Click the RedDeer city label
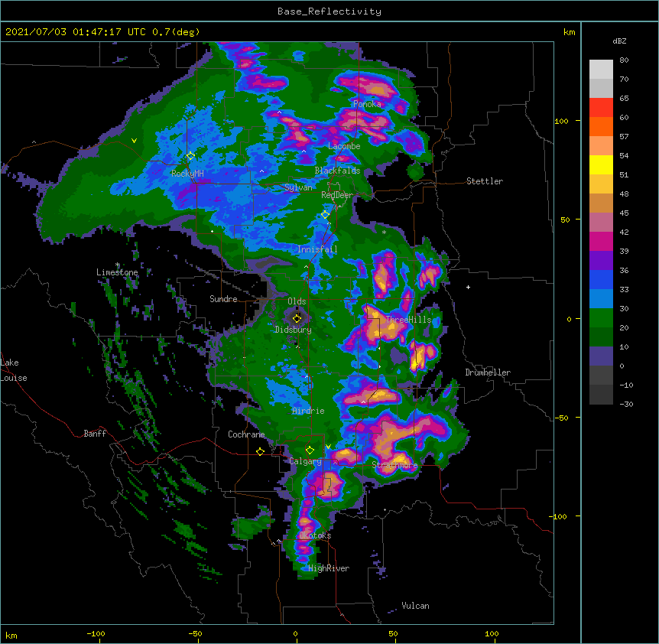 click(x=337, y=194)
